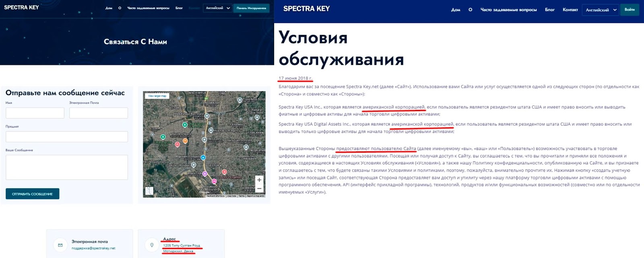Click the Войти login button
644x258 pixels.
630,10
